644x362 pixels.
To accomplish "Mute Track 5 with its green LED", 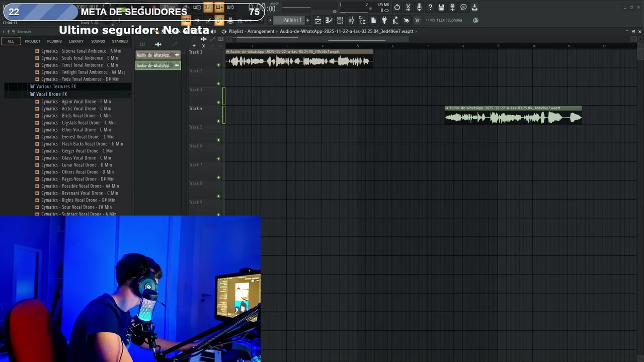I will 218,140.
